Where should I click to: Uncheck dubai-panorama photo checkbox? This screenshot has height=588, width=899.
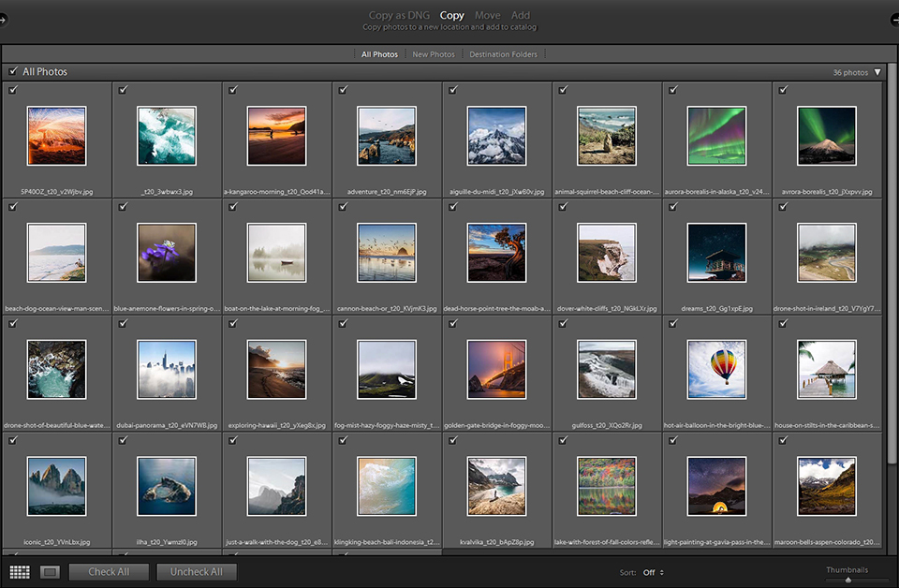pos(123,323)
